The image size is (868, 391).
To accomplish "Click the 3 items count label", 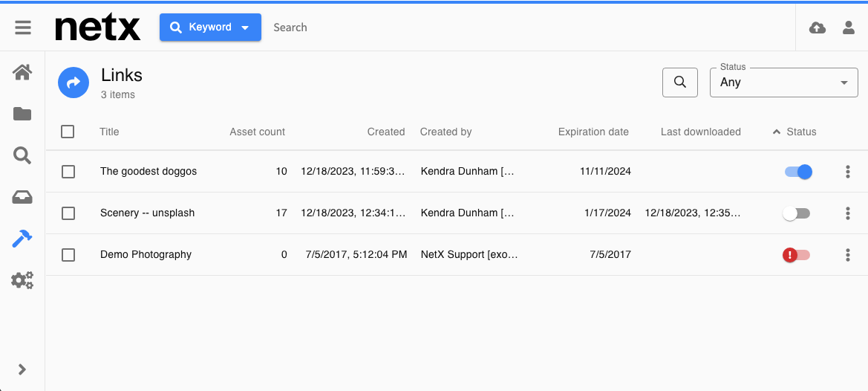I will [118, 94].
